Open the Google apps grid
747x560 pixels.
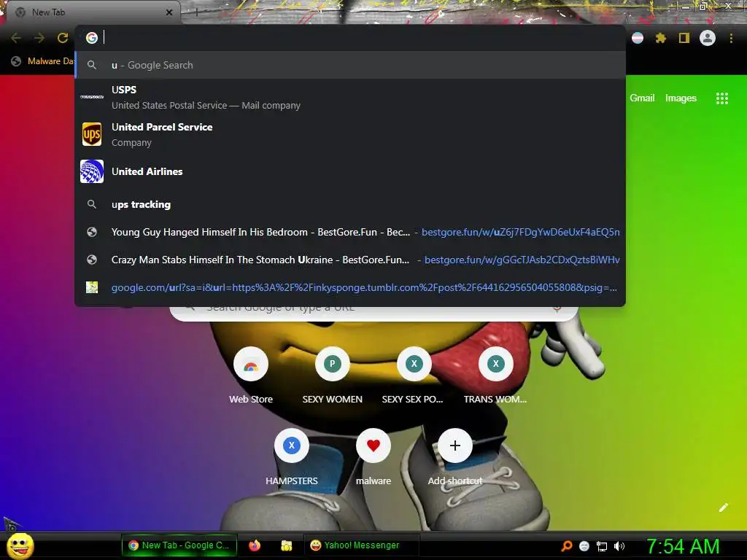click(721, 98)
